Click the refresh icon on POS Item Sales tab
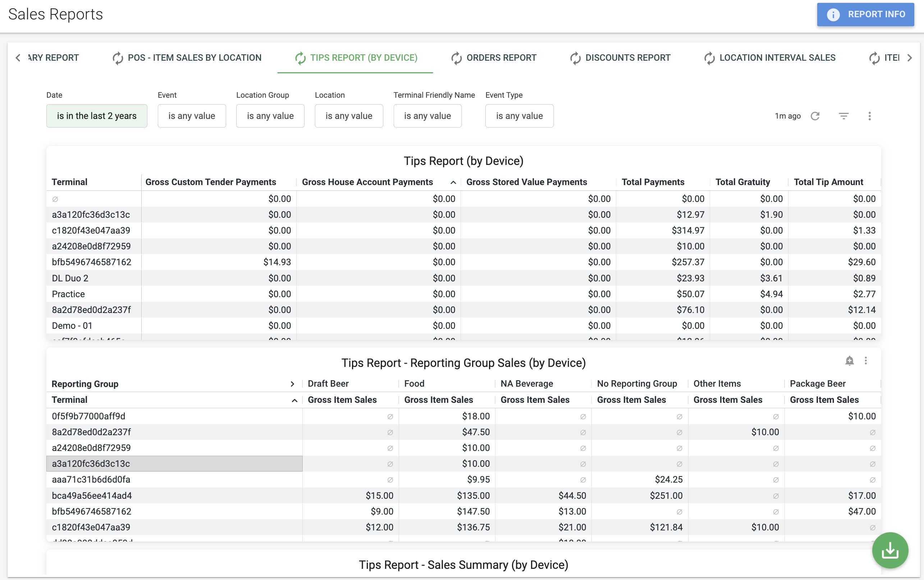The width and height of the screenshot is (924, 580). pos(118,58)
